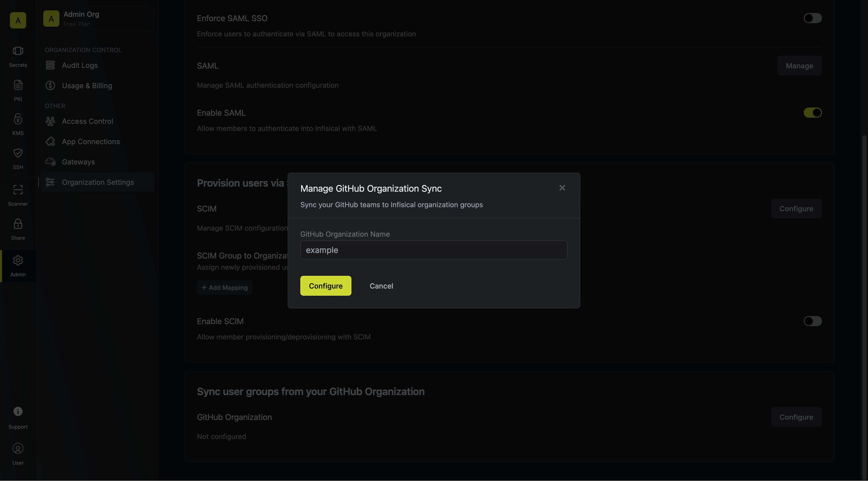Image resolution: width=868 pixels, height=481 pixels.
Task: Click the Organization Settings sliders icon
Action: click(50, 182)
